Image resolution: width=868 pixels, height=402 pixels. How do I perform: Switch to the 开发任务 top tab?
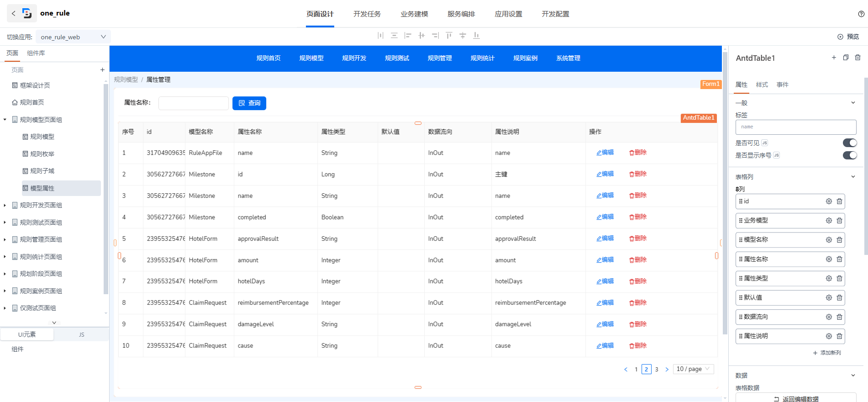[x=367, y=14]
